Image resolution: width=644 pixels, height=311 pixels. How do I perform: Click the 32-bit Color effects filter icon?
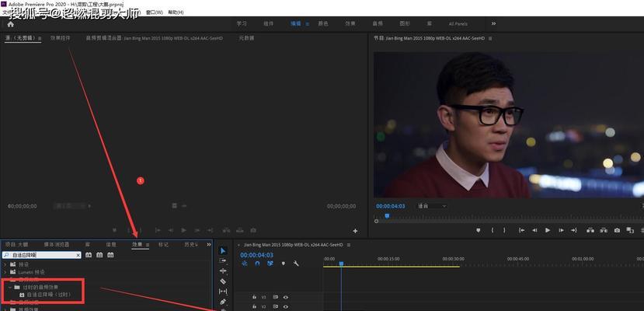tap(99, 255)
